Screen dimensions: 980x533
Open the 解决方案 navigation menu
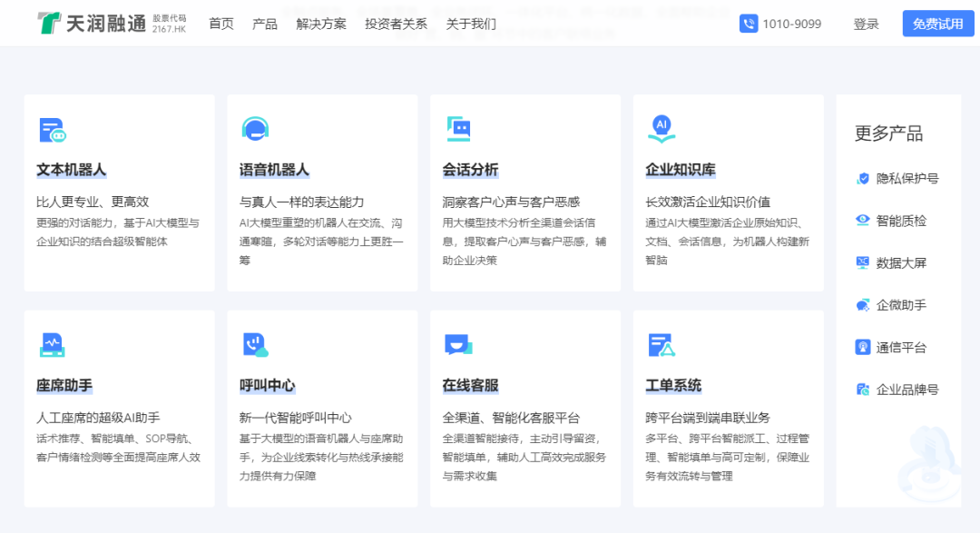click(320, 24)
